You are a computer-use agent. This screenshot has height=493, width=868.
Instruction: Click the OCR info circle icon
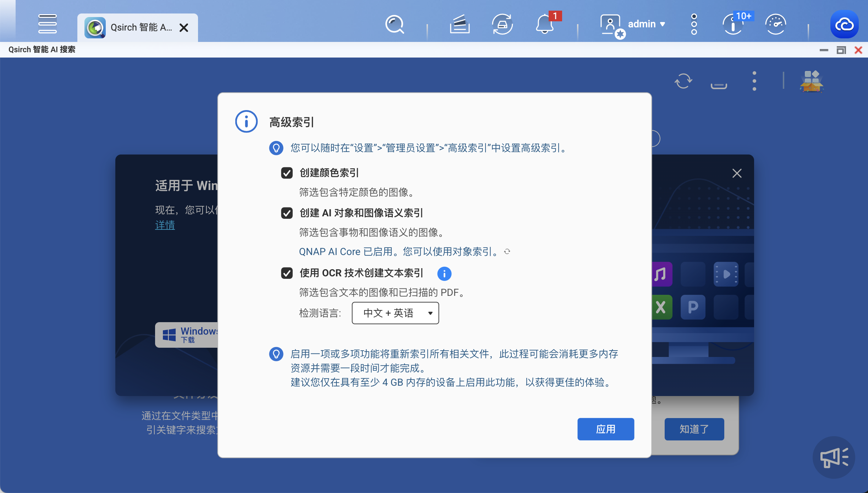[x=444, y=273]
